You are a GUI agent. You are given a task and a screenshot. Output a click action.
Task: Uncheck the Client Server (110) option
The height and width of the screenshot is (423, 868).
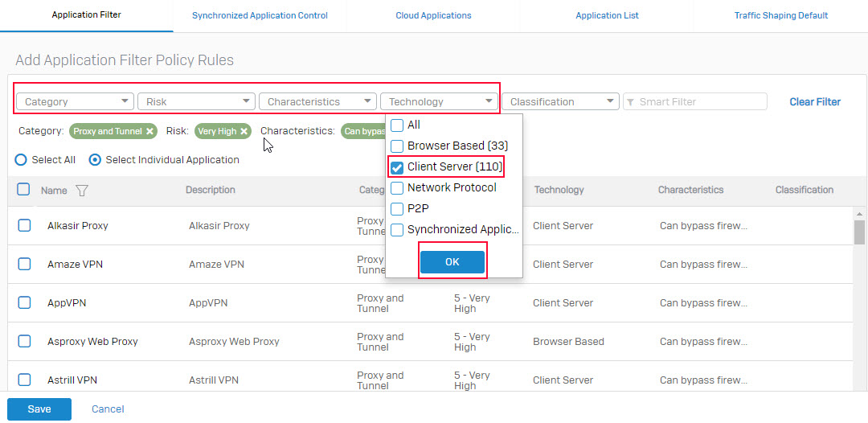[x=397, y=167]
